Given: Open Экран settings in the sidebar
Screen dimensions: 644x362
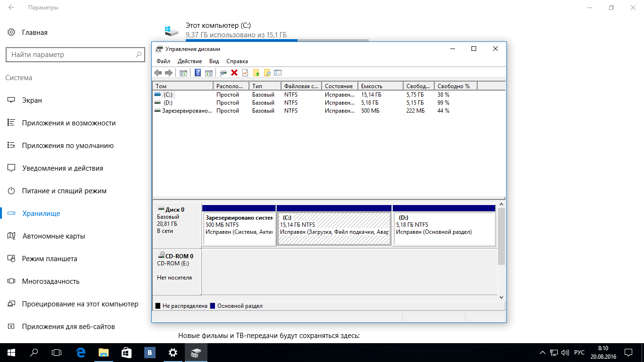Looking at the screenshot, I should coord(32,100).
